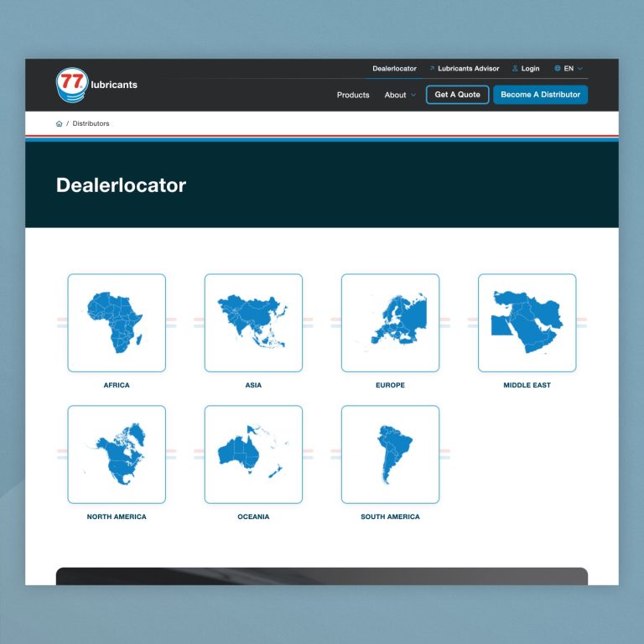Click the 77 Lubricants logo
Image resolution: width=644 pixels, height=644 pixels.
(x=96, y=85)
